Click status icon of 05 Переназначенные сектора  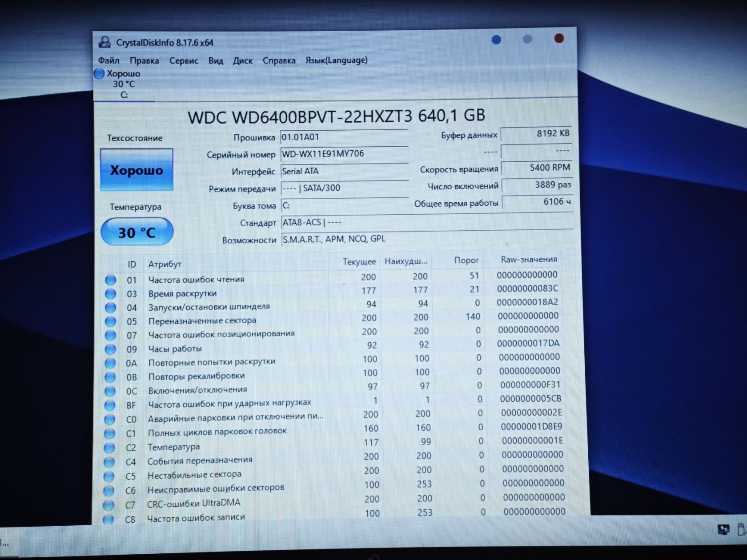tap(110, 321)
